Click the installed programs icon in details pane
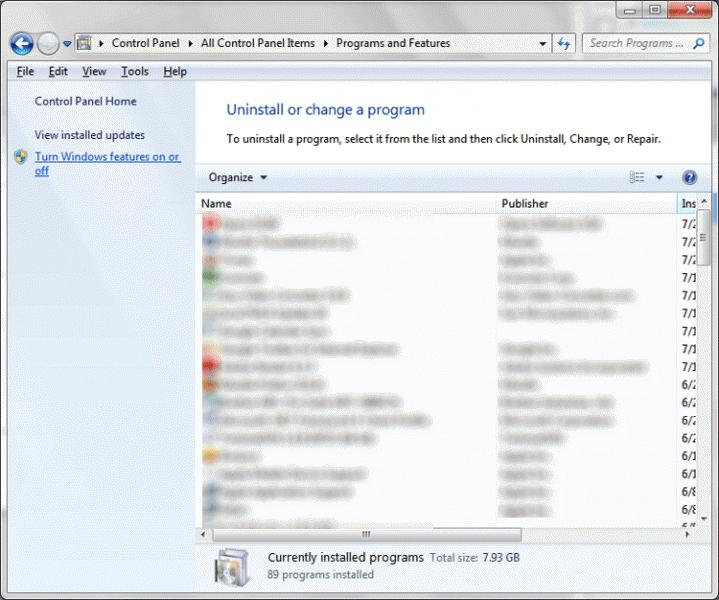The width and height of the screenshot is (719, 600). [232, 566]
